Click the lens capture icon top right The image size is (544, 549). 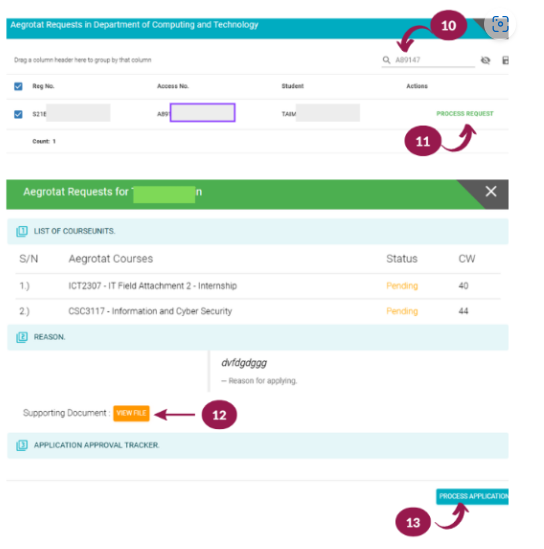500,24
